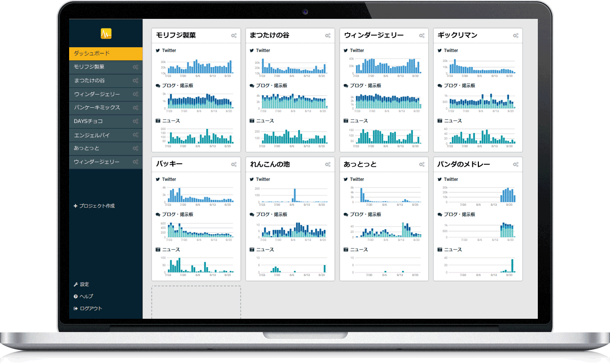Select ダッシュボード in the sidebar
This screenshot has width=610, height=364.
(106, 53)
